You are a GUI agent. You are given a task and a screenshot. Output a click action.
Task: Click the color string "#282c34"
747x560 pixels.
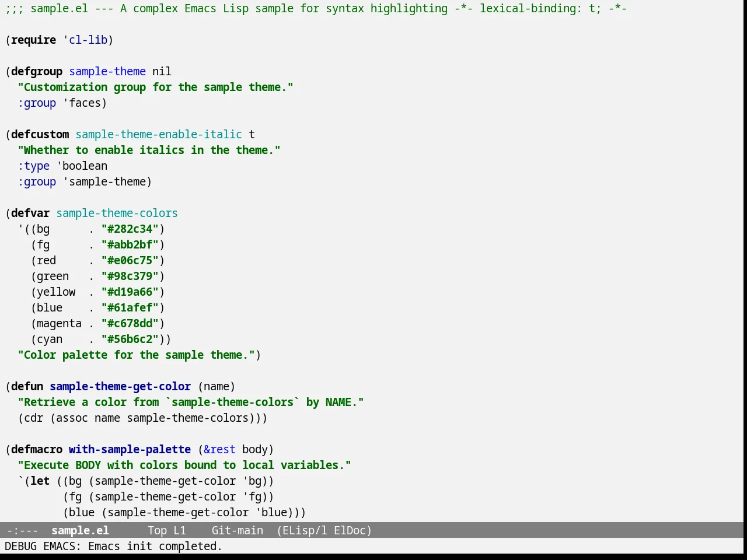click(x=130, y=229)
